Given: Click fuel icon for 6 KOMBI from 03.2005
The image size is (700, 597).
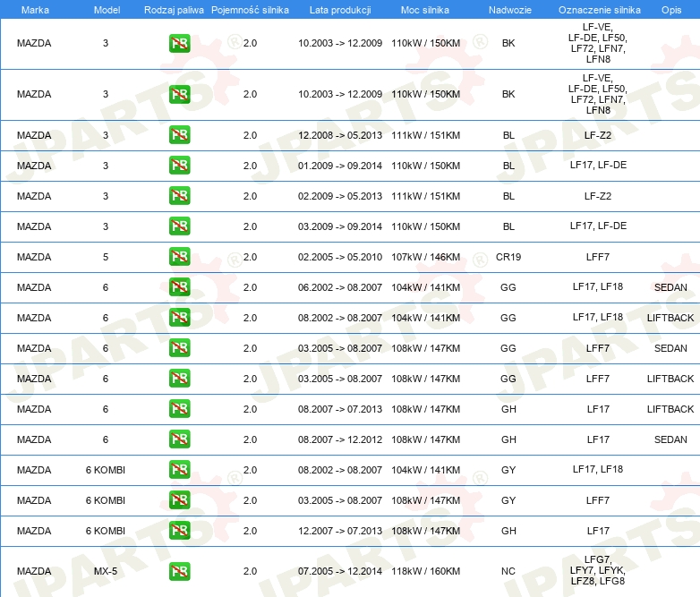Looking at the screenshot, I should tap(179, 500).
